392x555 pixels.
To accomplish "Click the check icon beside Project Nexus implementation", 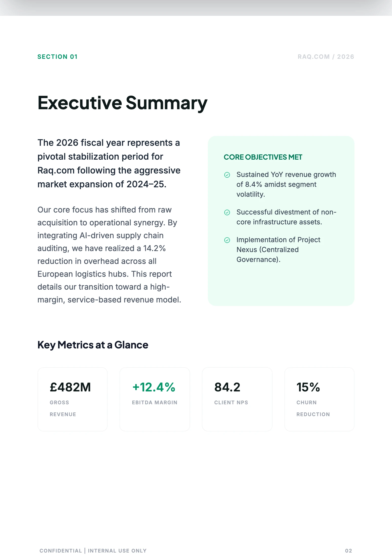I will point(227,240).
